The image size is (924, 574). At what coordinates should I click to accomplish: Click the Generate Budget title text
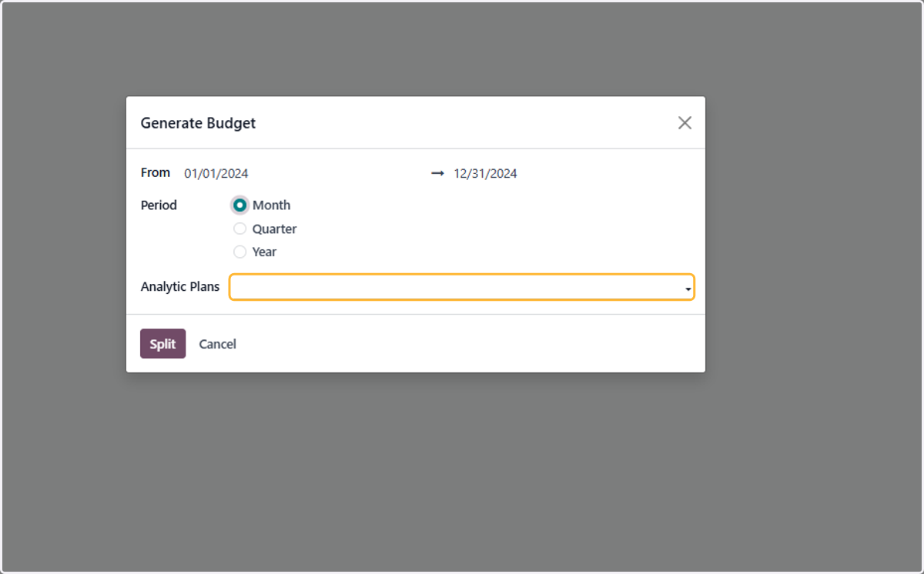coord(198,123)
